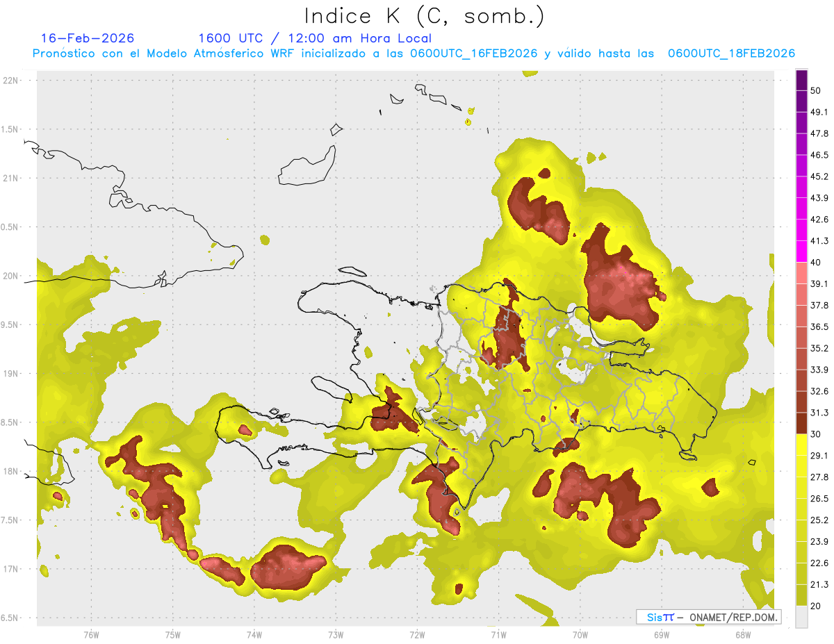Click the latitude label "17N"
The width and height of the screenshot is (834, 644).
tap(12, 569)
